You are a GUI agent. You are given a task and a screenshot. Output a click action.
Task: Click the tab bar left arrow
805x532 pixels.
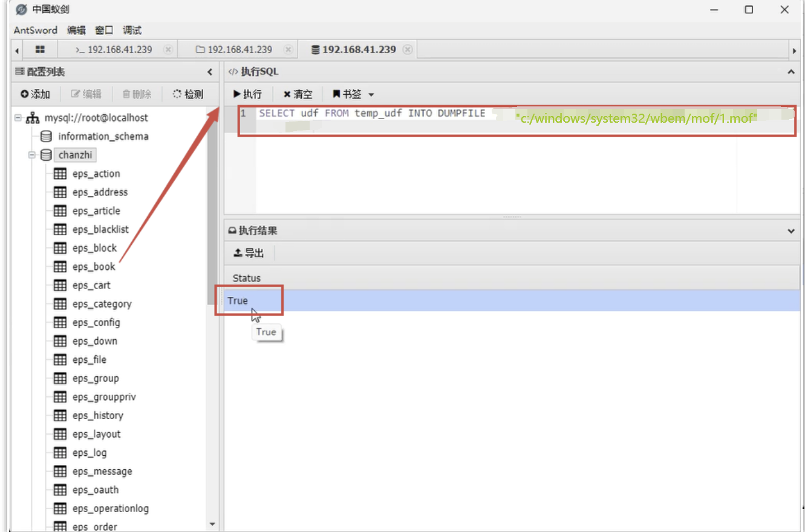(16, 50)
